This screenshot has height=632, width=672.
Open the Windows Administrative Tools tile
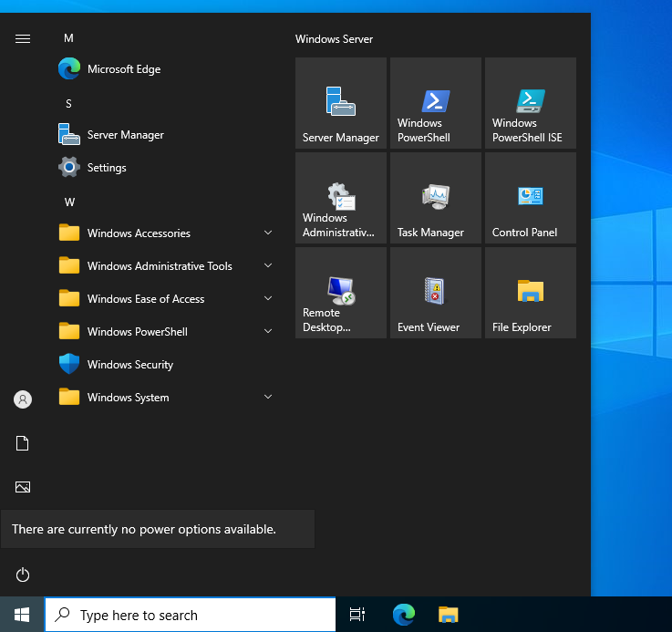click(x=341, y=198)
